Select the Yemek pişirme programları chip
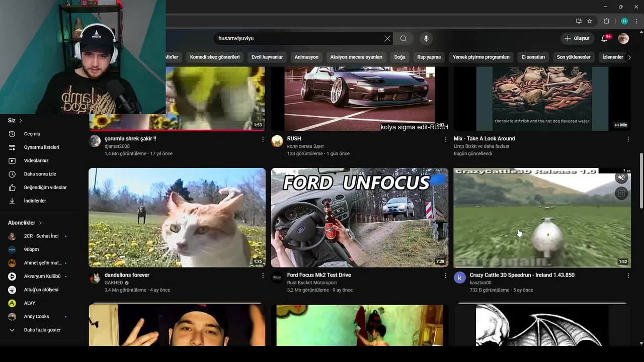This screenshot has width=644, height=362. 481,57
